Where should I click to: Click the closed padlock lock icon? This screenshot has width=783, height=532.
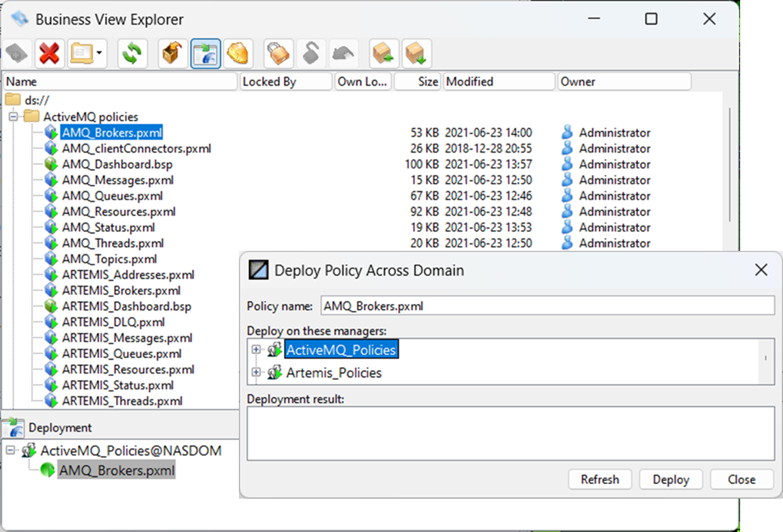278,54
